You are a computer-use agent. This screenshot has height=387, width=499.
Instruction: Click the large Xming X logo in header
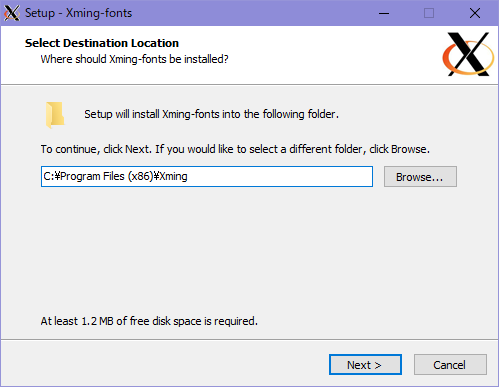click(468, 54)
